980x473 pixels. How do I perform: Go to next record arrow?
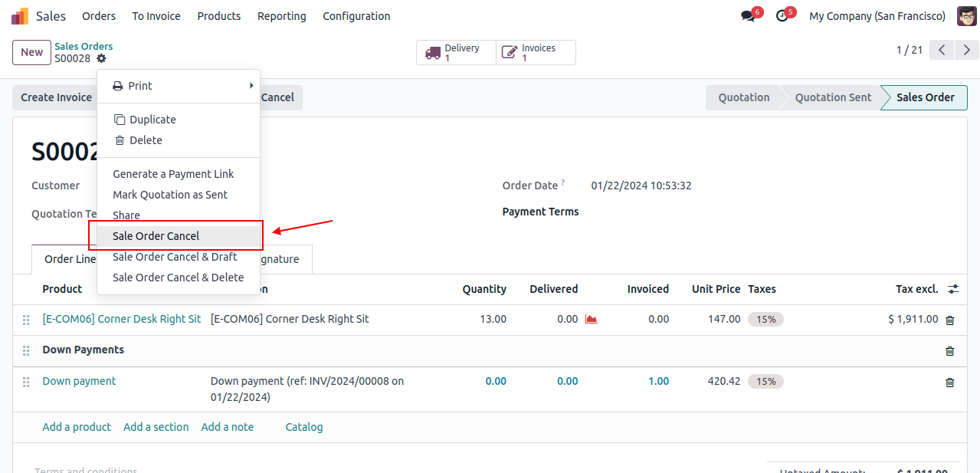click(967, 51)
